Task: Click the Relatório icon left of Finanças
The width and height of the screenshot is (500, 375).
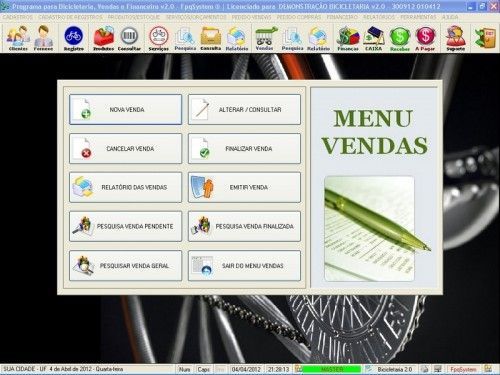Action: pyautogui.click(x=318, y=38)
